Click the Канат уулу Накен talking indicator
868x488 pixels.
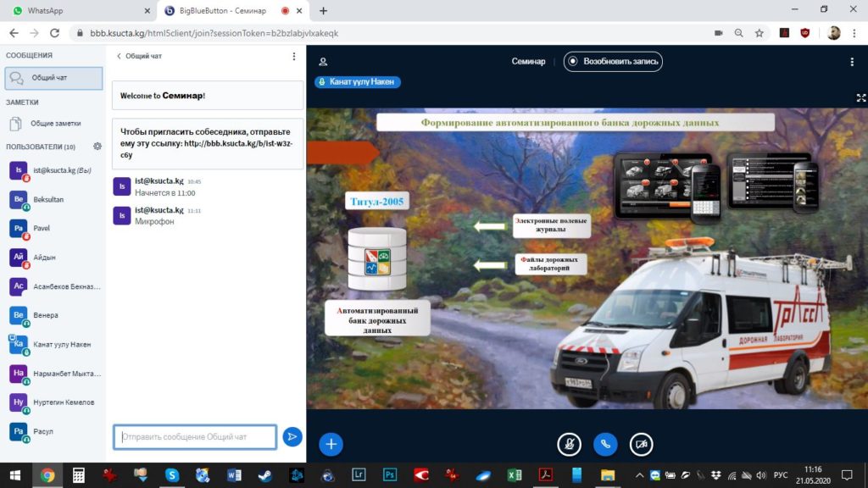pos(358,82)
